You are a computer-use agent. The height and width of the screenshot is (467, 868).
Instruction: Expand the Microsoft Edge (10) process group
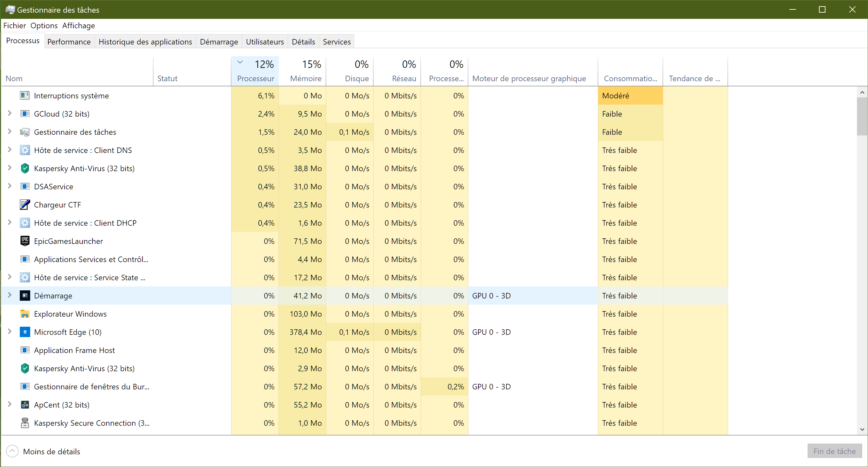[10, 332]
